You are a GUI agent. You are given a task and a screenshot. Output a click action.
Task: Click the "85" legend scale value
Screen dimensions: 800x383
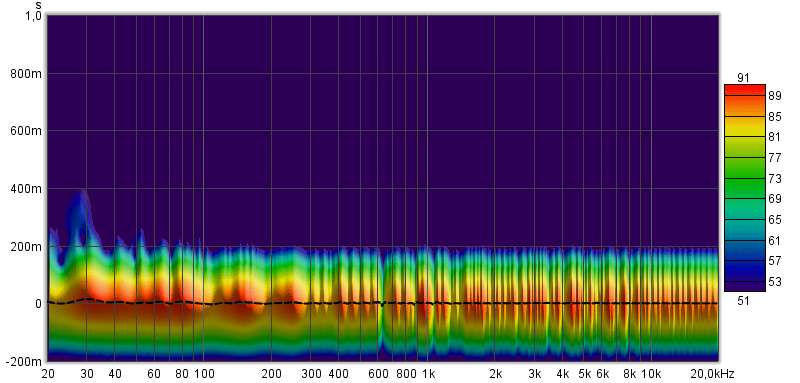coord(776,117)
